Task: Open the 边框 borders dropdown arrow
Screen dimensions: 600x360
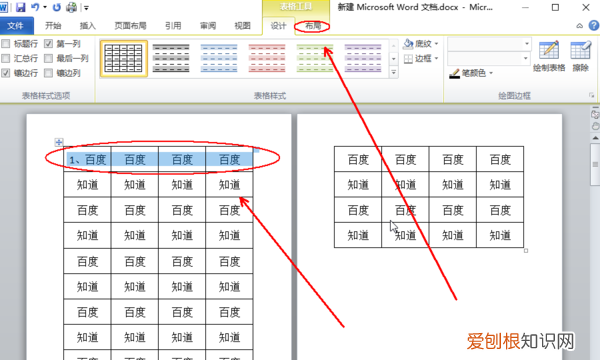Action: point(436,59)
